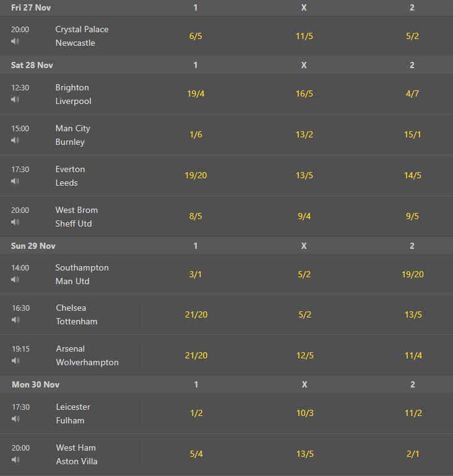The width and height of the screenshot is (453, 476).
Task: Pick 4/7 odds for Liverpool away win
Action: 412,93
